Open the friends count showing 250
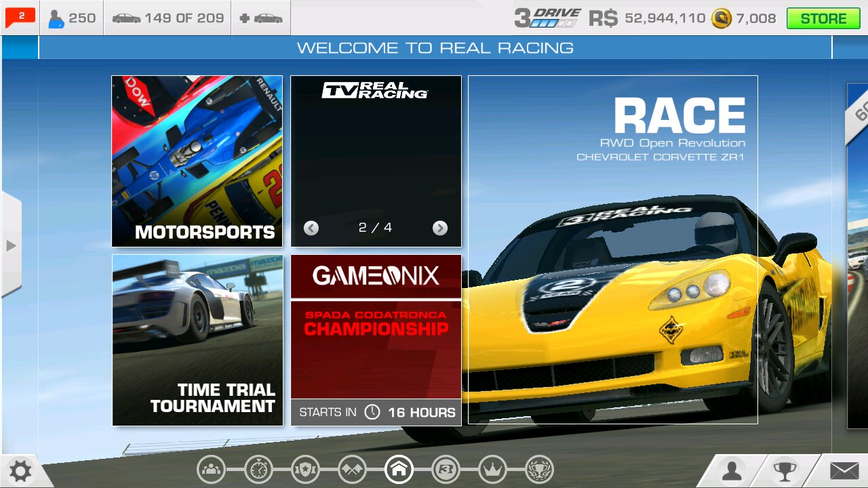Viewport: 868px width, 488px height. click(x=72, y=18)
